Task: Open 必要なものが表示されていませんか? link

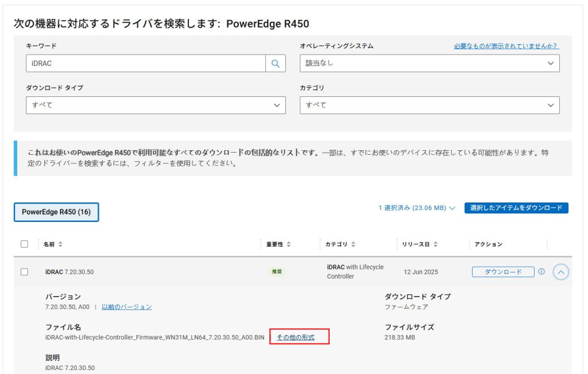Action: (506, 46)
